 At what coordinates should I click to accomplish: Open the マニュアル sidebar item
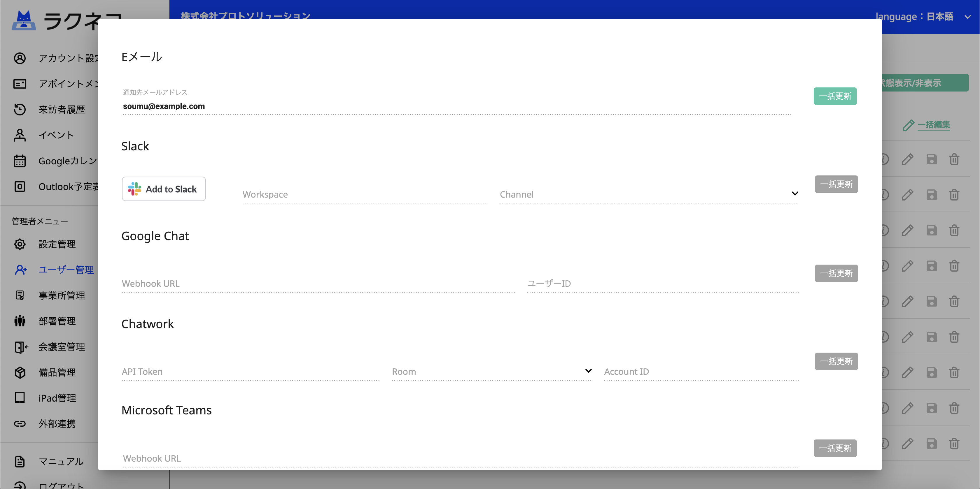click(x=61, y=462)
